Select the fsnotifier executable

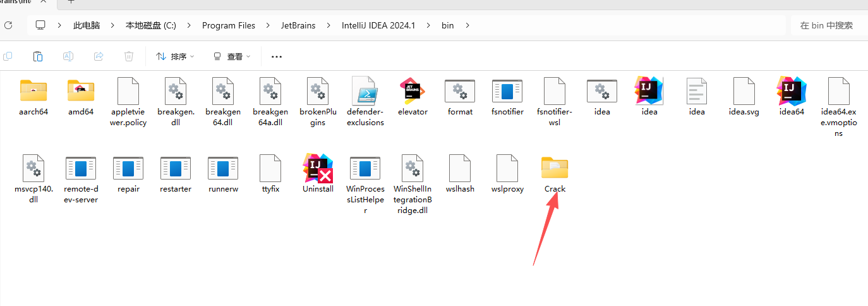507,99
